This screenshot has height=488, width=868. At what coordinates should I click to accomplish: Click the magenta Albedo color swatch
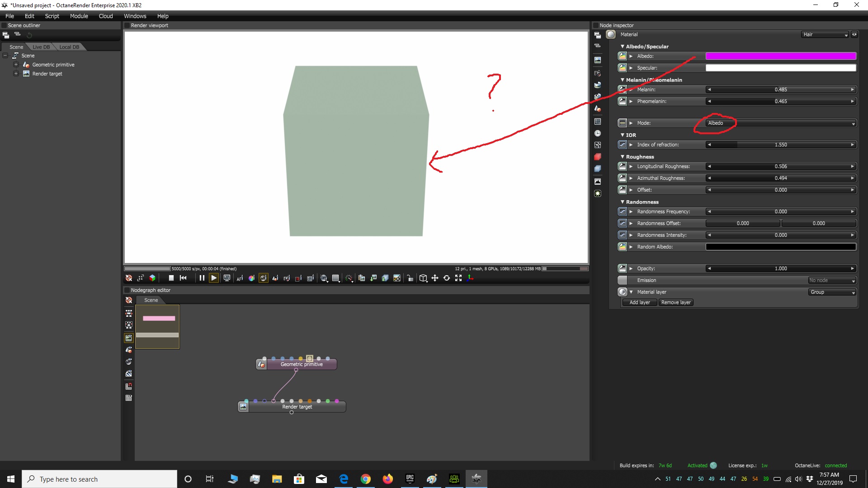pyautogui.click(x=780, y=56)
